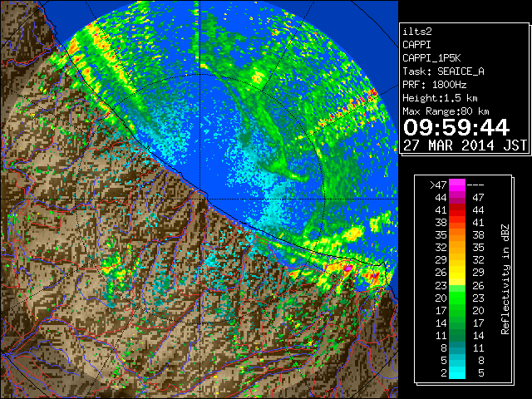This screenshot has width=532, height=399.
Task: Select the red 41-44 dBZ legend swatch
Action: [457, 210]
